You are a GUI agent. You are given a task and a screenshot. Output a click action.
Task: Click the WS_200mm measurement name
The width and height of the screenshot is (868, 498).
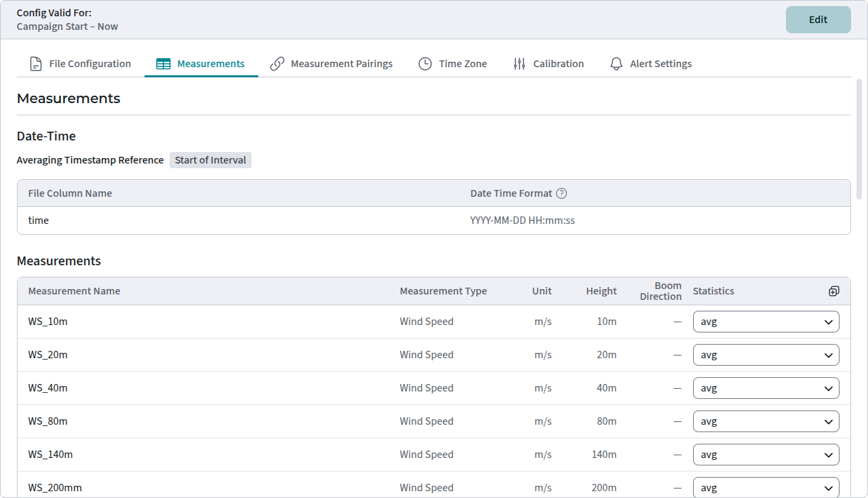coord(55,488)
